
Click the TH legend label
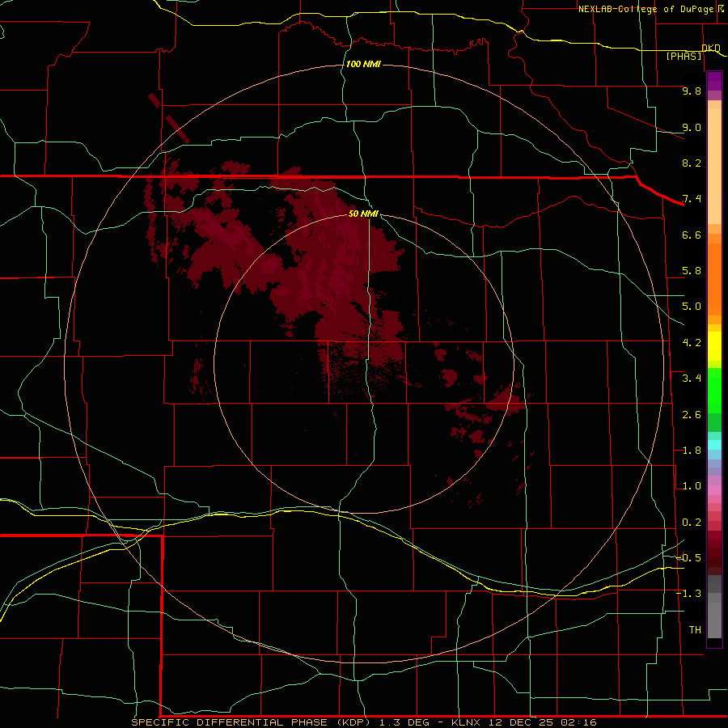(x=695, y=630)
